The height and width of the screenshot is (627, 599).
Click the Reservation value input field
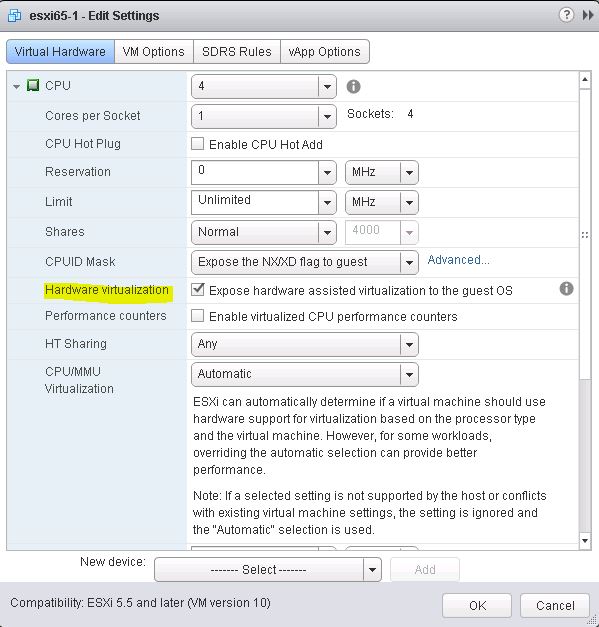[255, 172]
